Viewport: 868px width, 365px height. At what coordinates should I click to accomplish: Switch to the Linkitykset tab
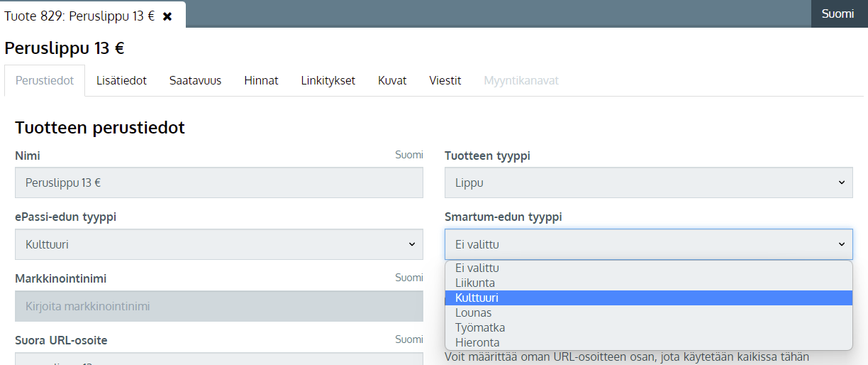(328, 80)
